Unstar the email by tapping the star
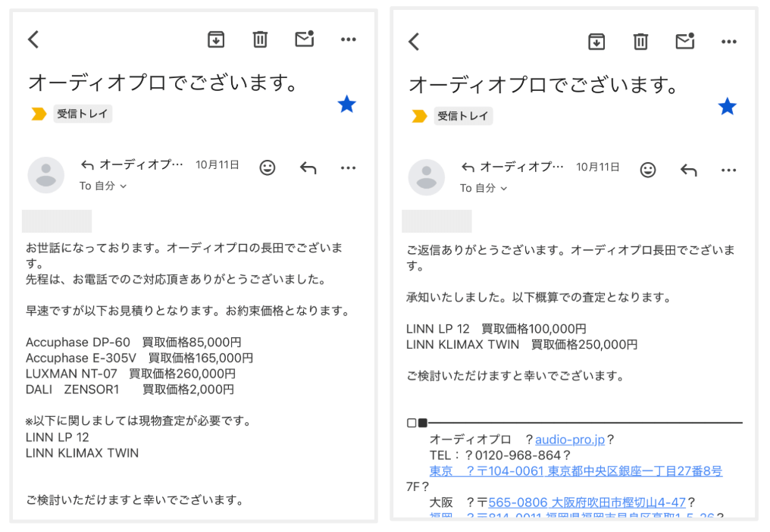 pos(347,105)
